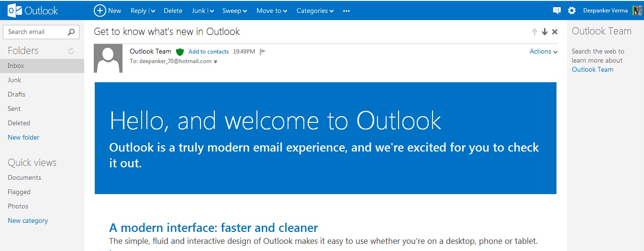Screen dimensions: 644x251
Task: Click the A modern interface heading
Action: (213, 228)
